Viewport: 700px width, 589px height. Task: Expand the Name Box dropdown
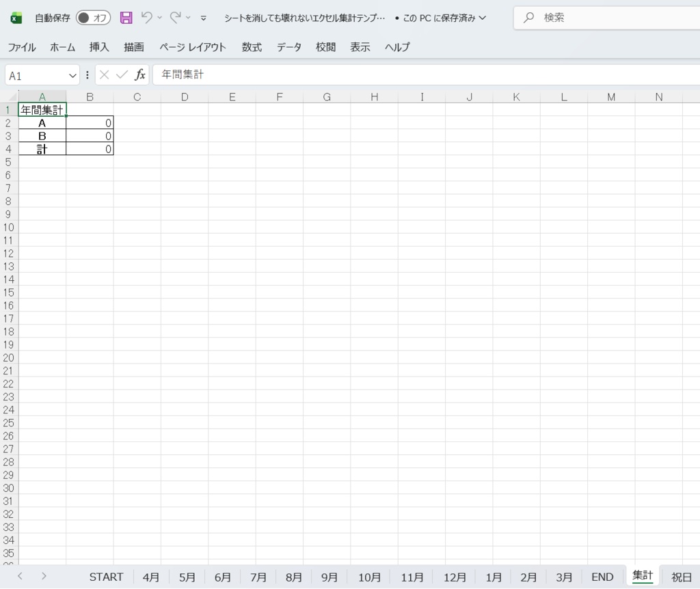click(72, 76)
